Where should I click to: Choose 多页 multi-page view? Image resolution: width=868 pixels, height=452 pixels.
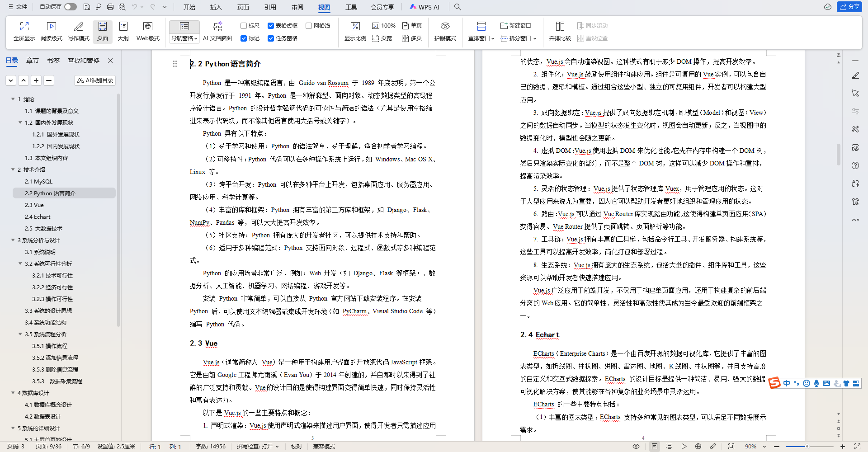tap(412, 38)
